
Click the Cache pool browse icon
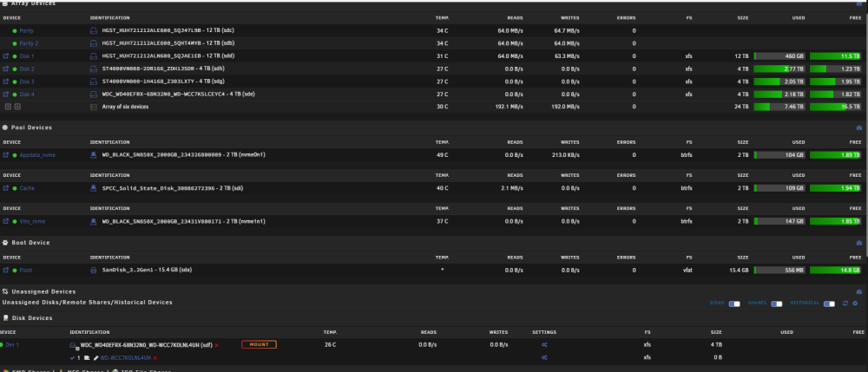point(6,188)
